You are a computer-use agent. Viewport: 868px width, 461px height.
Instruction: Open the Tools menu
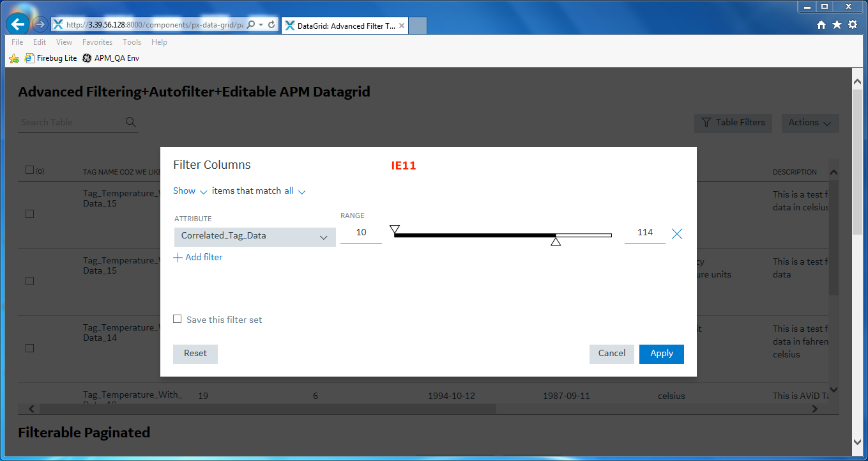pos(132,42)
